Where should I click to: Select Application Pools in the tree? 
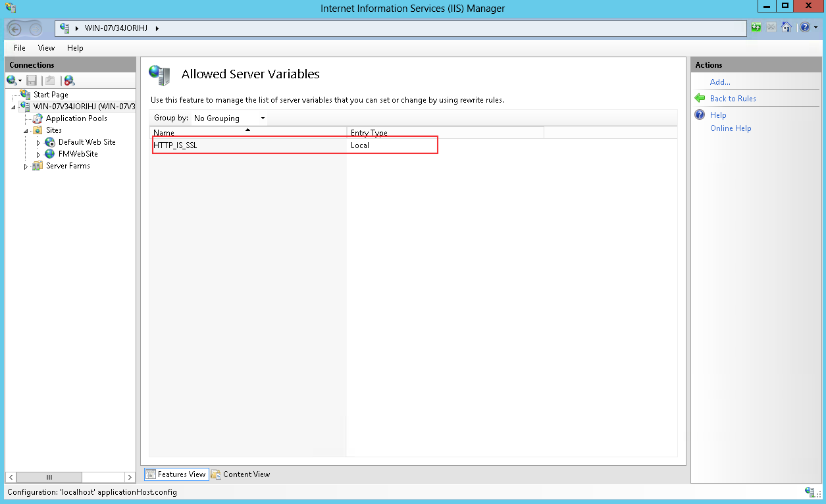click(x=76, y=118)
